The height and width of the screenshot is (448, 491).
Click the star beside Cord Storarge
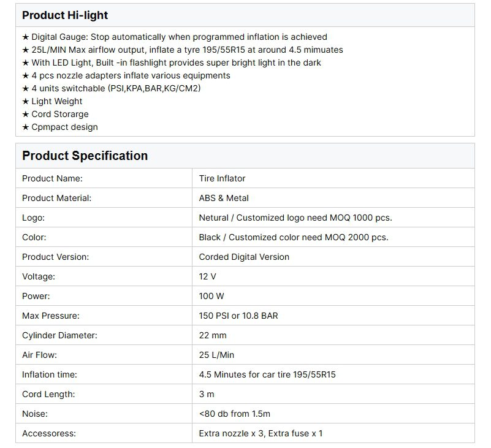[25, 114]
